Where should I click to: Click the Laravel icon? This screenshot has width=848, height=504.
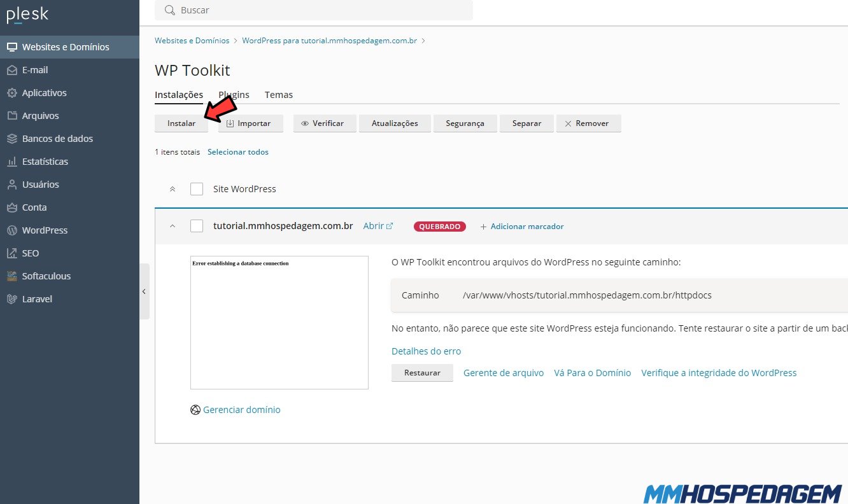coord(11,299)
